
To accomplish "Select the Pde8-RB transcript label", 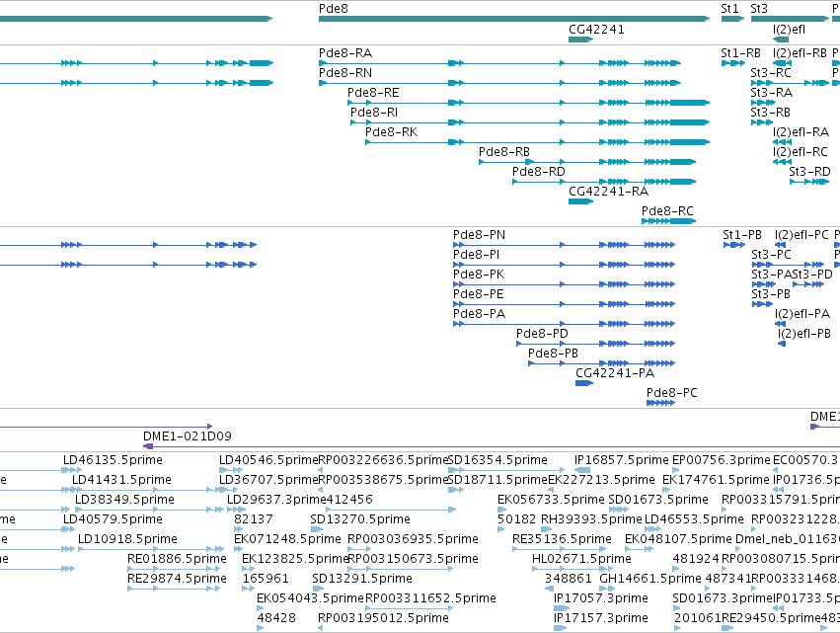I will pyautogui.click(x=504, y=152).
